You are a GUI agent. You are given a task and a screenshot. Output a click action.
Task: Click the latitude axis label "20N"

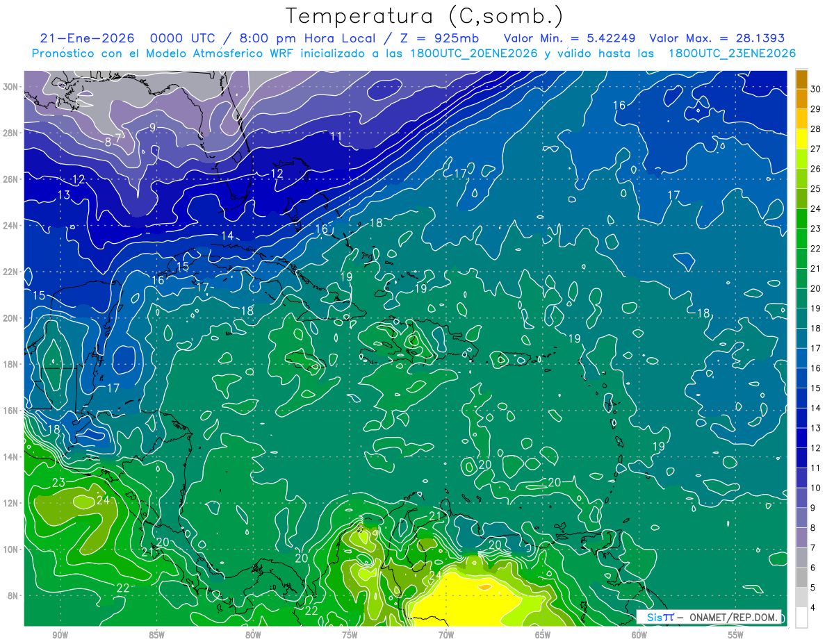(11, 318)
